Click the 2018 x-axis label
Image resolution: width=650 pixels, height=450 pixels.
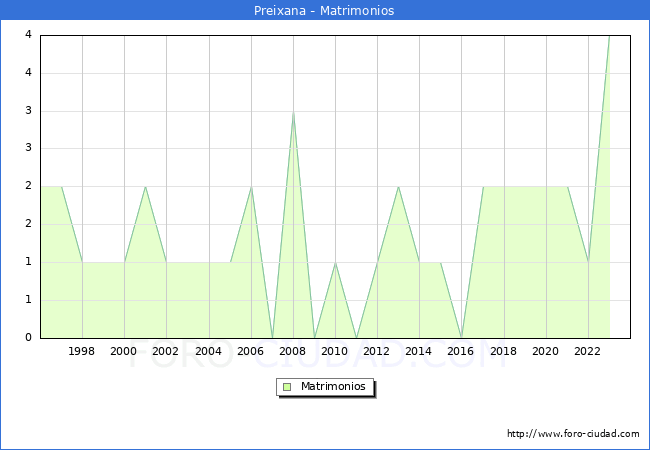point(503,351)
